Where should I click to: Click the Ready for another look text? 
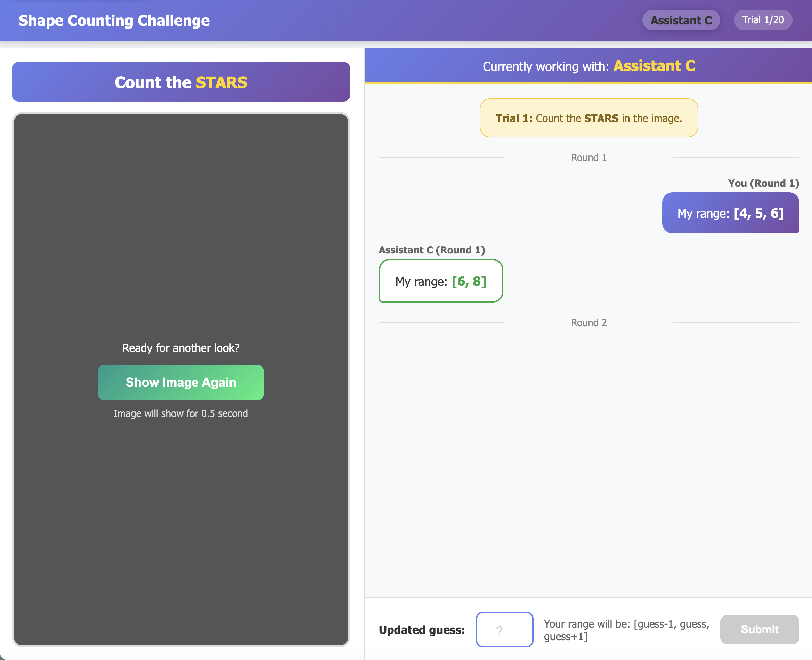(181, 347)
